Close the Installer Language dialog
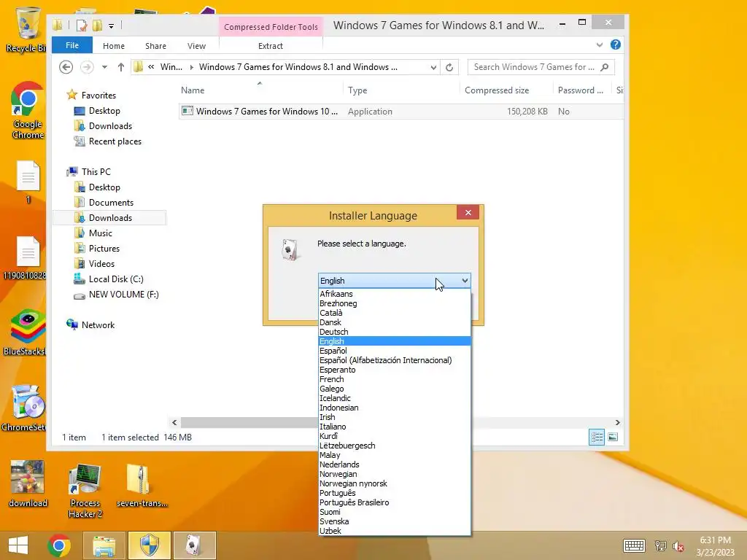The image size is (747, 560). tap(468, 212)
